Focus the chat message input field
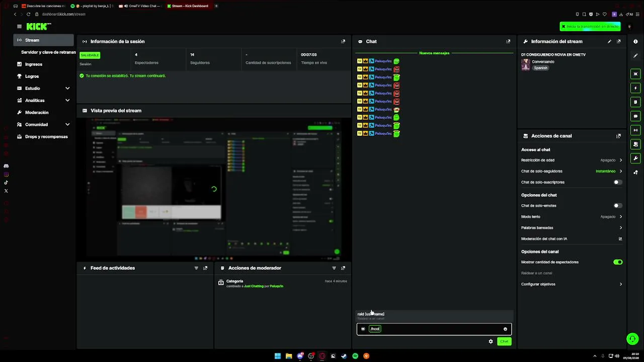This screenshot has width=644, height=362. coord(434,329)
